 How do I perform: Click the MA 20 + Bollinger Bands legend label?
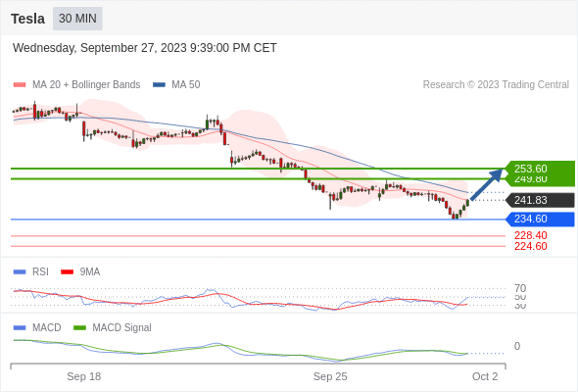tap(86, 85)
